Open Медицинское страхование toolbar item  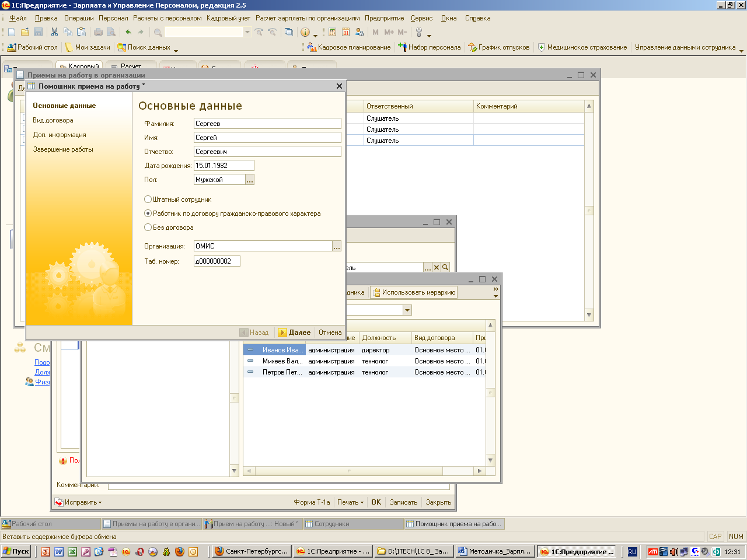pyautogui.click(x=582, y=47)
